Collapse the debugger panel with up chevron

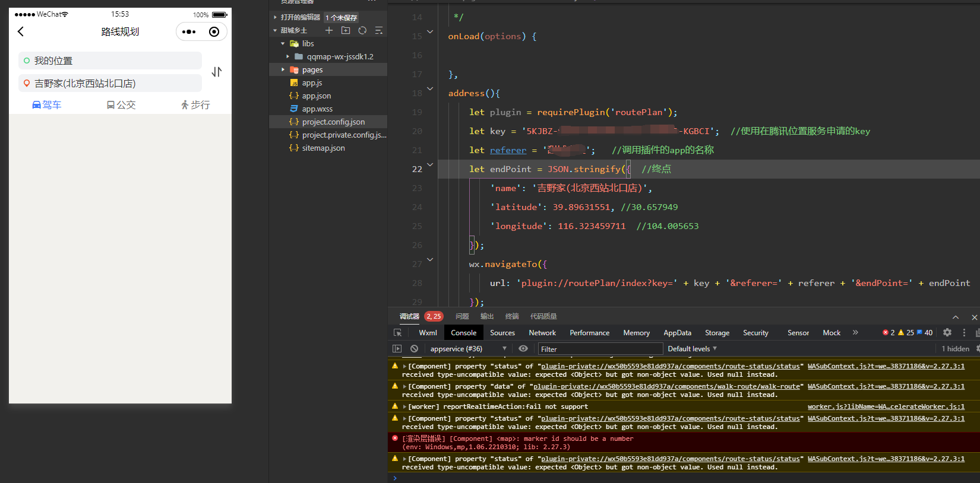[x=956, y=317]
